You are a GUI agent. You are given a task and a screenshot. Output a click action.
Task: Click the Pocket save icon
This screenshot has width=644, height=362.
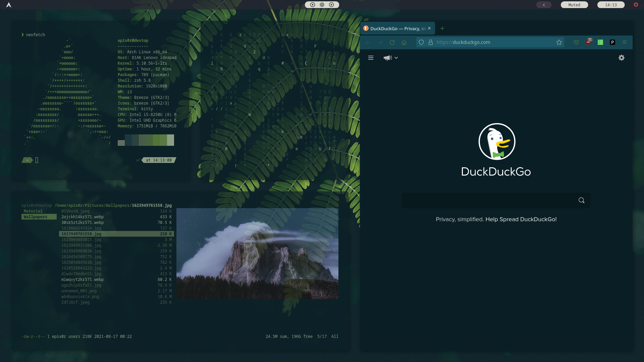coord(576,42)
